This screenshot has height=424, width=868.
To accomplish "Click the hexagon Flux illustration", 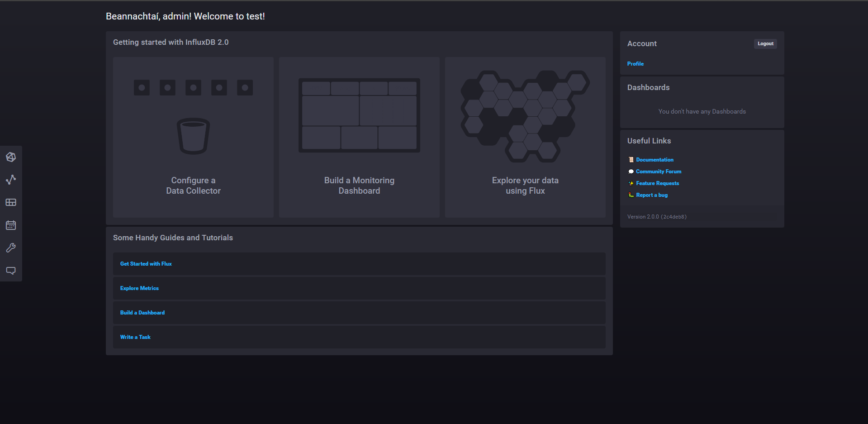I will [525, 116].
